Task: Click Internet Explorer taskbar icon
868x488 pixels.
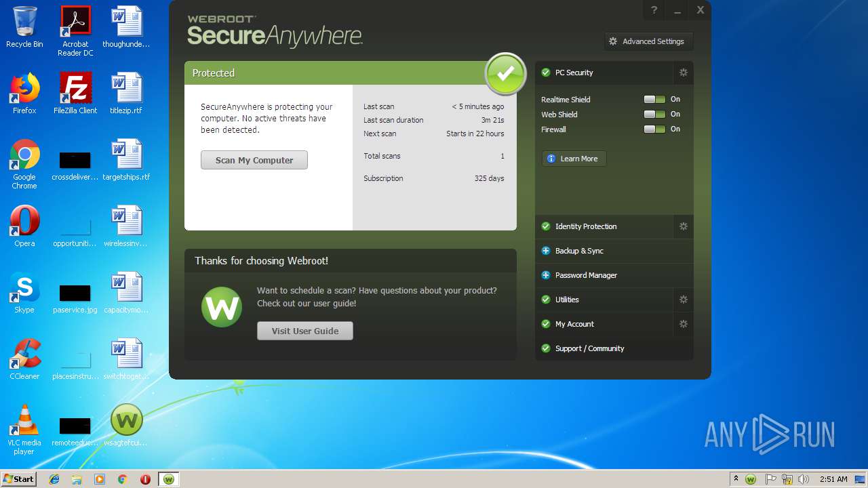Action: [x=54, y=479]
